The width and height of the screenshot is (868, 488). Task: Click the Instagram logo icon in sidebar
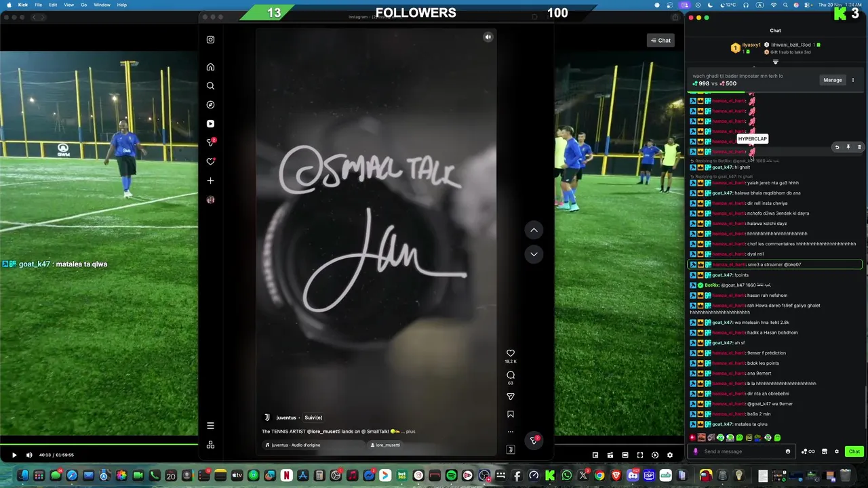[210, 39]
